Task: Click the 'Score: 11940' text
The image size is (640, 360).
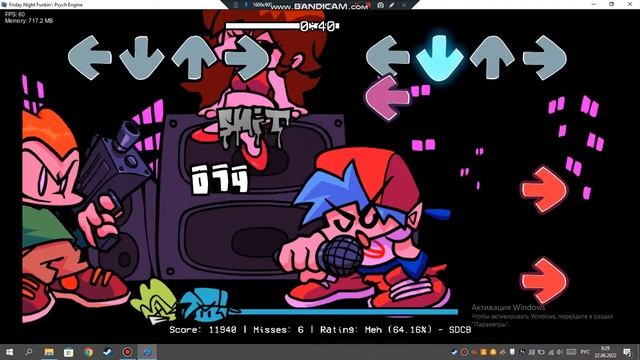Action: pyautogui.click(x=203, y=329)
